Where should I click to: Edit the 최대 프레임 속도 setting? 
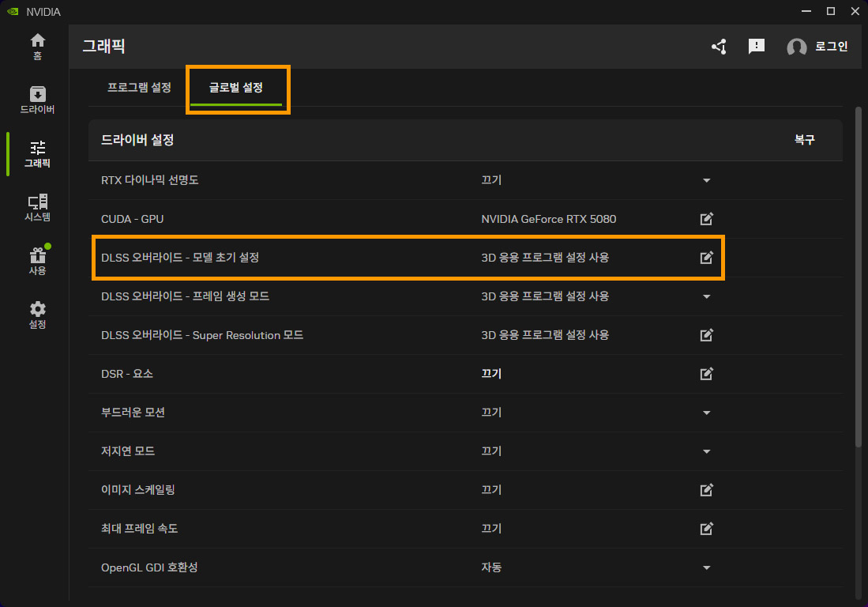pyautogui.click(x=706, y=529)
